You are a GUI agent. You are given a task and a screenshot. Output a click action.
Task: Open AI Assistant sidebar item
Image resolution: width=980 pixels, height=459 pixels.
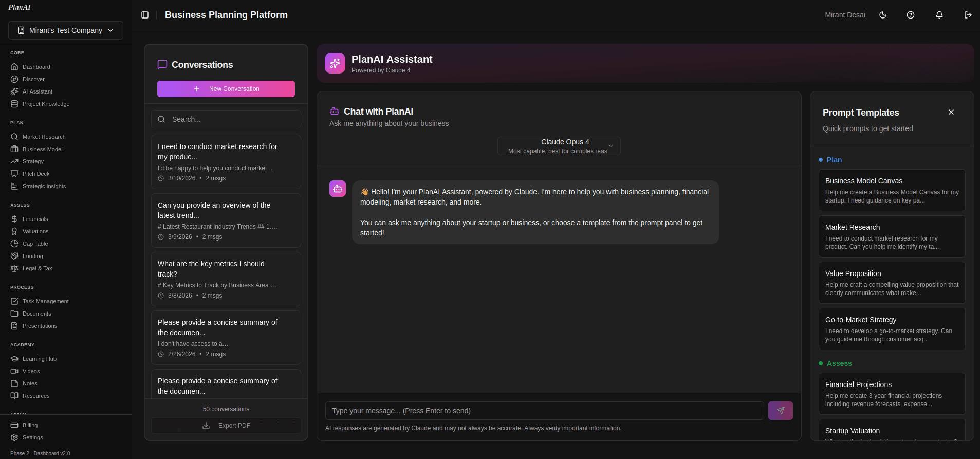pyautogui.click(x=66, y=91)
